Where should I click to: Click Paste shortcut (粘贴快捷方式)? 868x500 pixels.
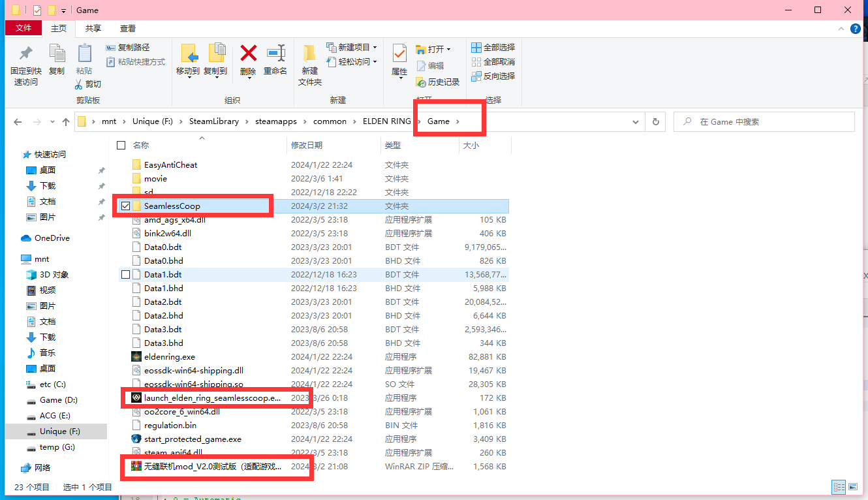[x=135, y=62]
